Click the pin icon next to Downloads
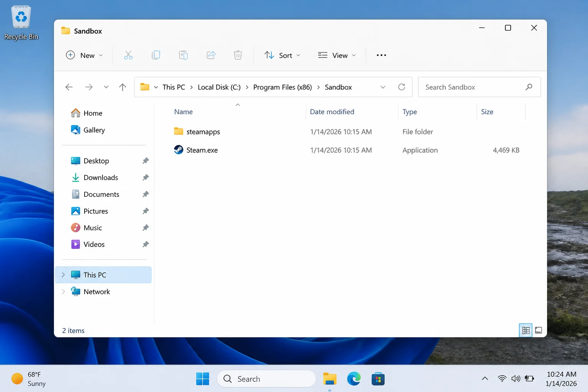 click(x=145, y=177)
